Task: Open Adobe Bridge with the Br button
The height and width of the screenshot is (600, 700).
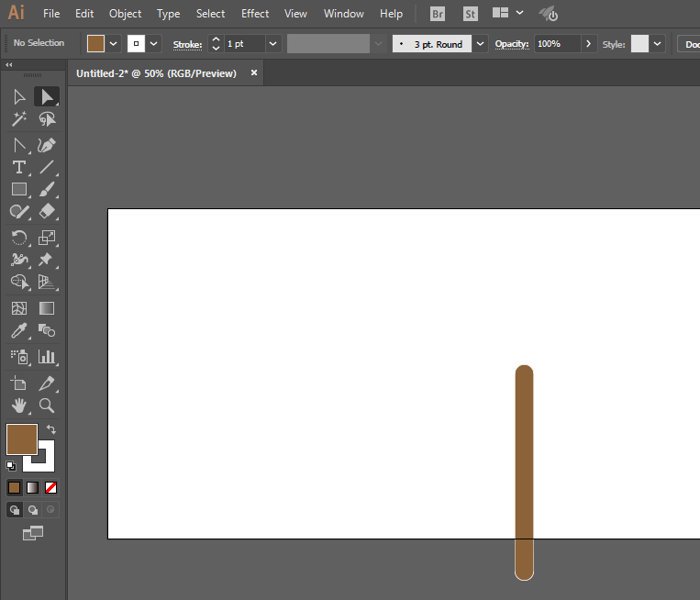Action: 438,14
